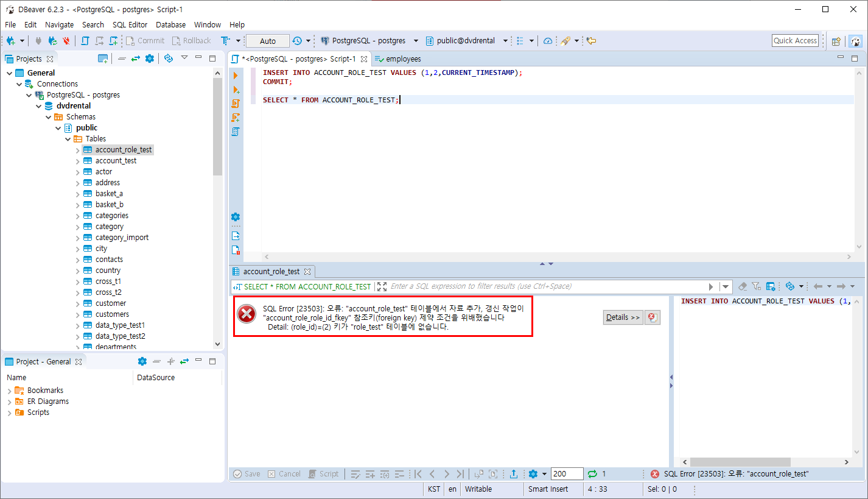Click the fetch size 200 field
The width and height of the screenshot is (868, 499).
(x=567, y=474)
